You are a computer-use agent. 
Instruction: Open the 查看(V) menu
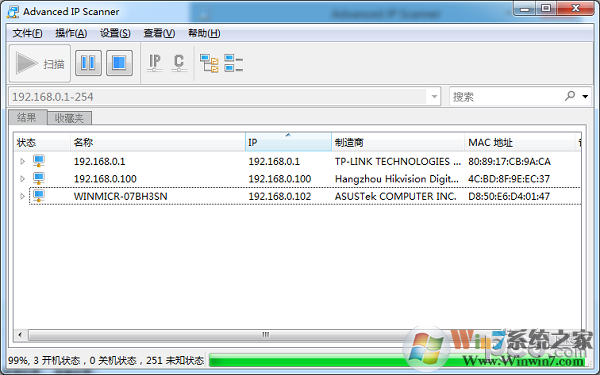click(x=159, y=33)
